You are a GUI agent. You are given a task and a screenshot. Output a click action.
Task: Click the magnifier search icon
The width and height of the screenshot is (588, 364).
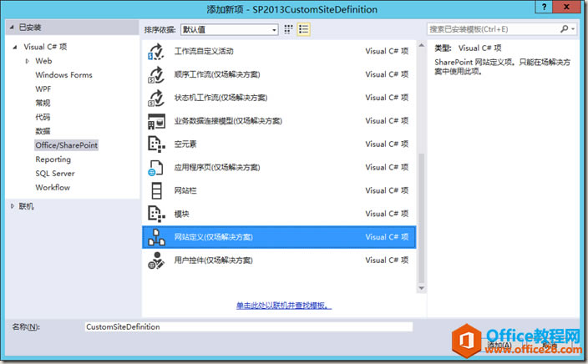tap(564, 29)
